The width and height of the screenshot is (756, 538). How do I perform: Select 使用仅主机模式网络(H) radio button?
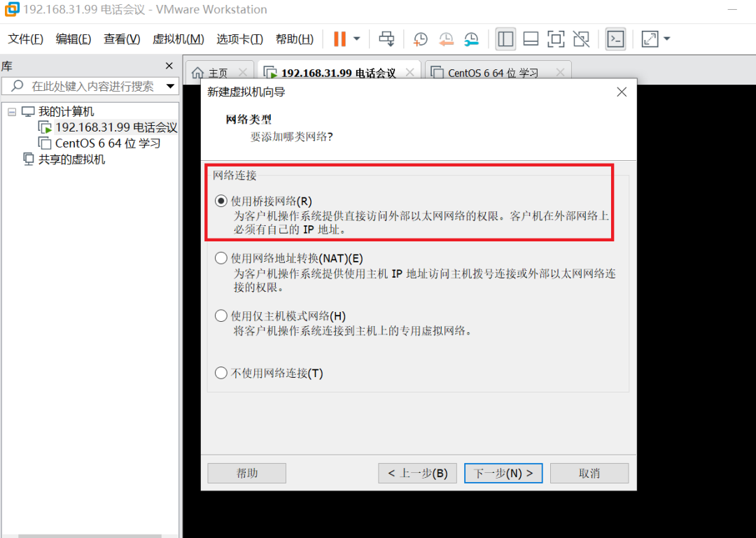[x=220, y=316]
